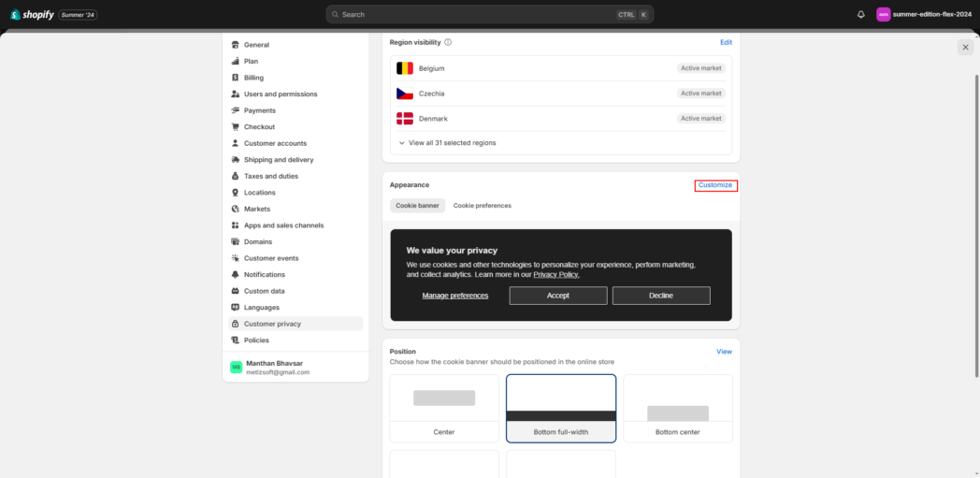Click the General settings store icon
This screenshot has width=980, height=478.
coord(235,45)
